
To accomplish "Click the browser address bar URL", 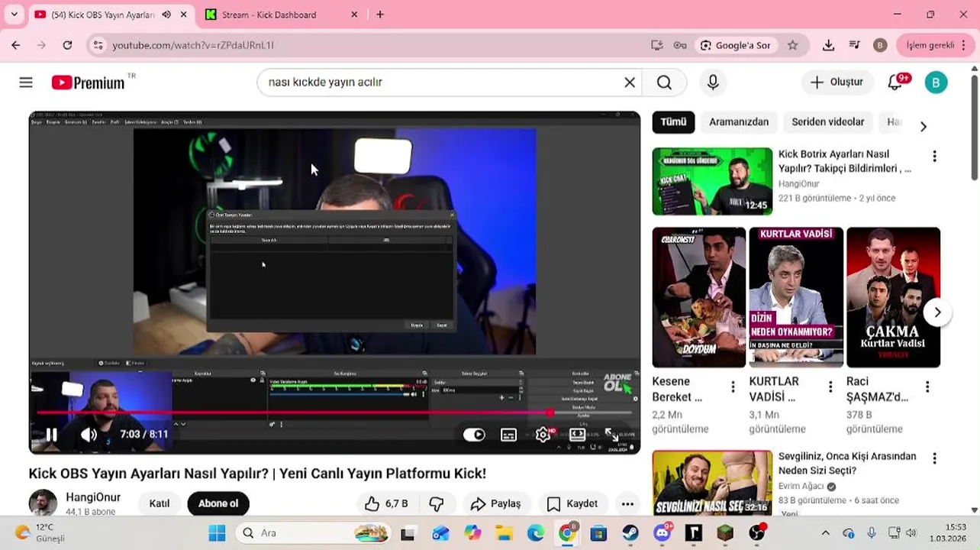I will pyautogui.click(x=193, y=45).
